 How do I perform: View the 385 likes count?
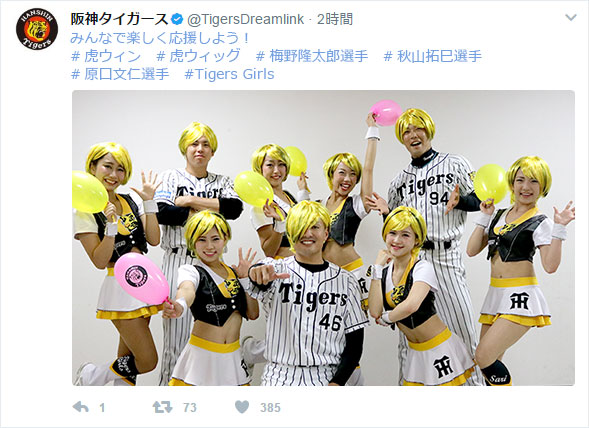point(270,407)
